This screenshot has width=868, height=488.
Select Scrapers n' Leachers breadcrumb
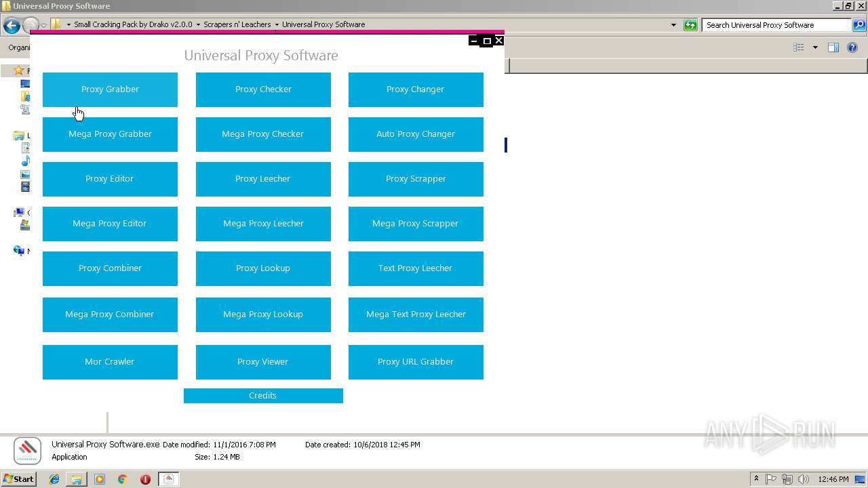click(x=237, y=24)
